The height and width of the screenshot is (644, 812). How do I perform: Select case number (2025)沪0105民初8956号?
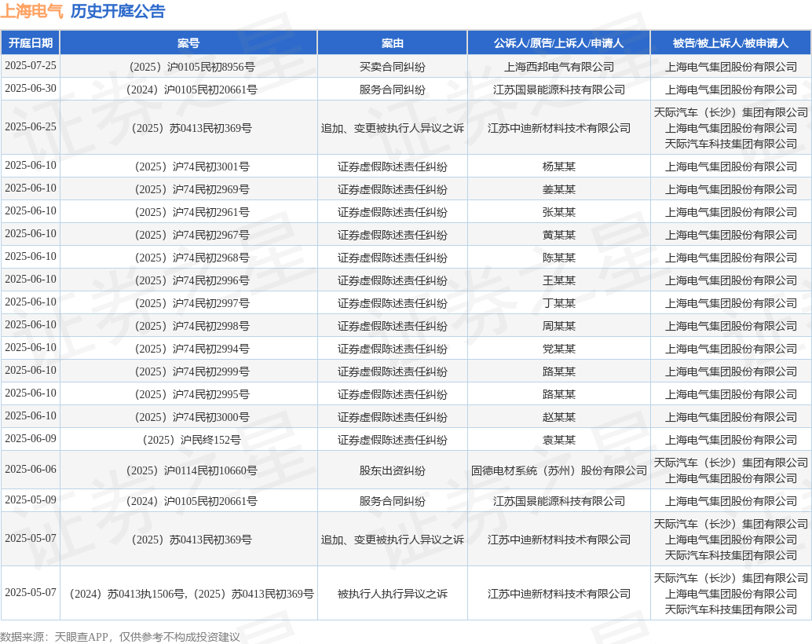coord(192,67)
